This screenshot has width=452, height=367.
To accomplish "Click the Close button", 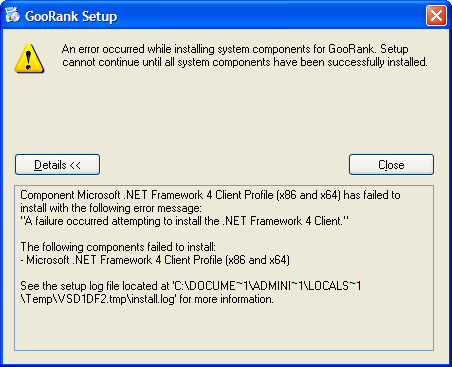I will 391,165.
